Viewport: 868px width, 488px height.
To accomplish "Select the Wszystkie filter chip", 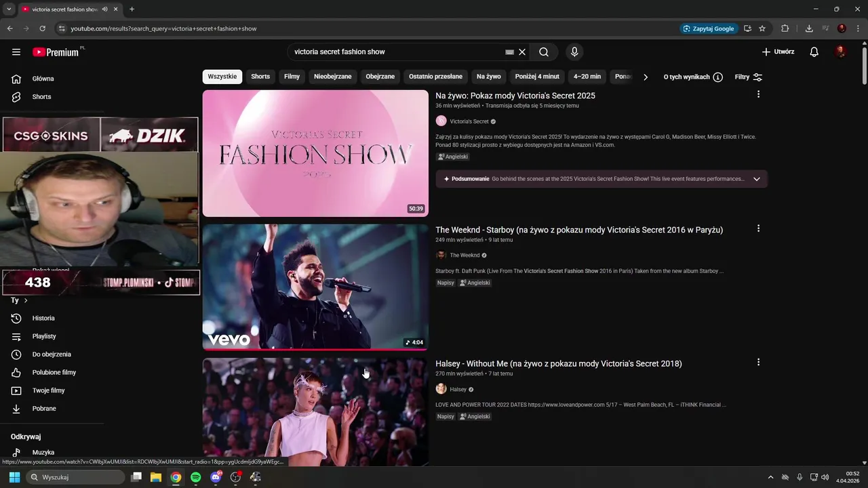I will coord(222,77).
